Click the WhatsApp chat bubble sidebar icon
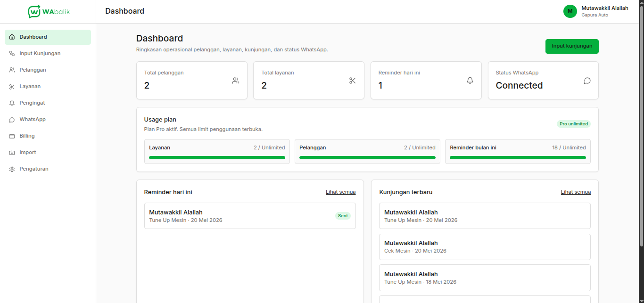 point(12,119)
